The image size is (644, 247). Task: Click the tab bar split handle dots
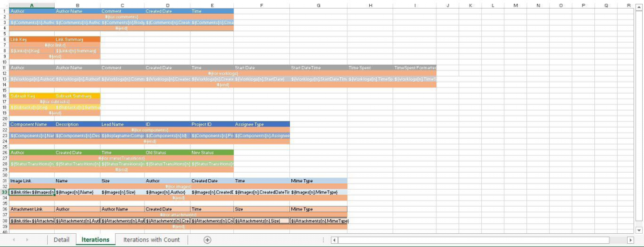323,240
